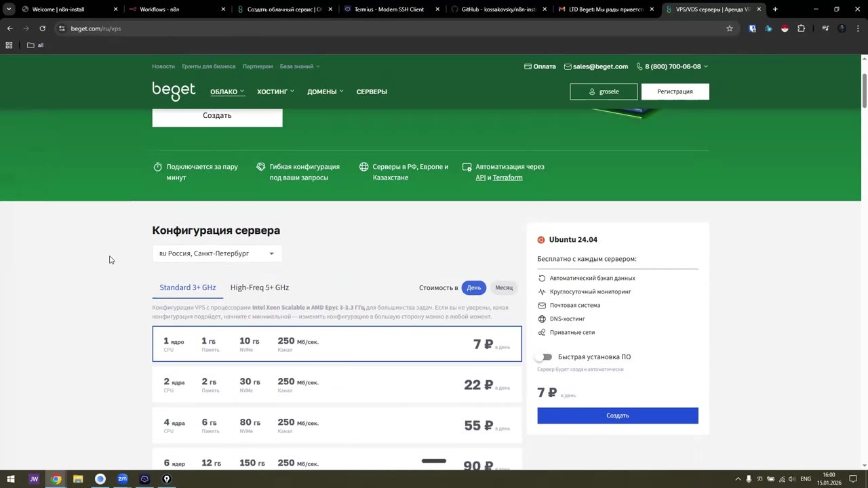868x488 pixels.
Task: Open a new browser tab
Action: coord(775,9)
